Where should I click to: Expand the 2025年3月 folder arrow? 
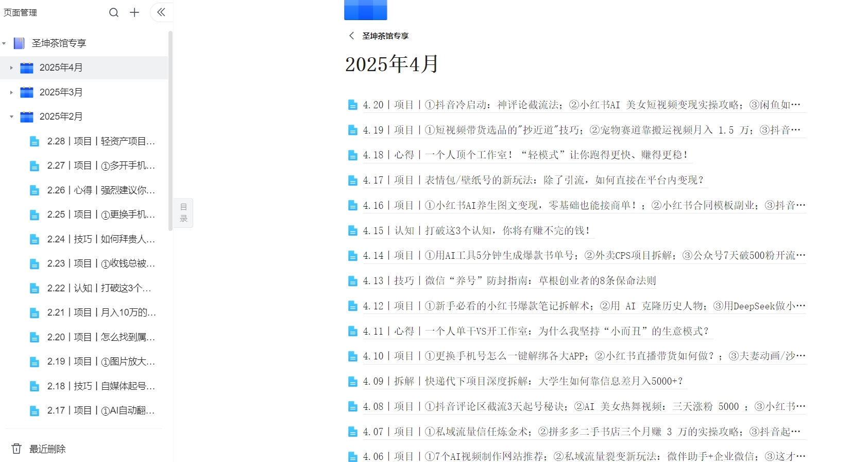point(11,92)
